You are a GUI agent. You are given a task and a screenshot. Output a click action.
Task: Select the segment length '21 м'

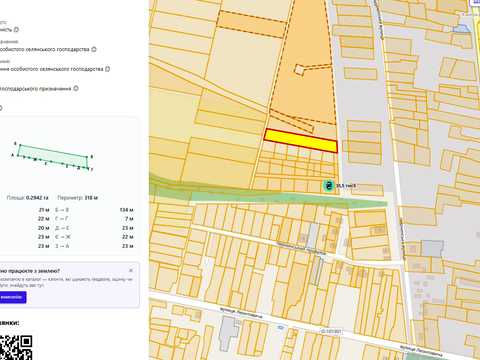(x=44, y=210)
